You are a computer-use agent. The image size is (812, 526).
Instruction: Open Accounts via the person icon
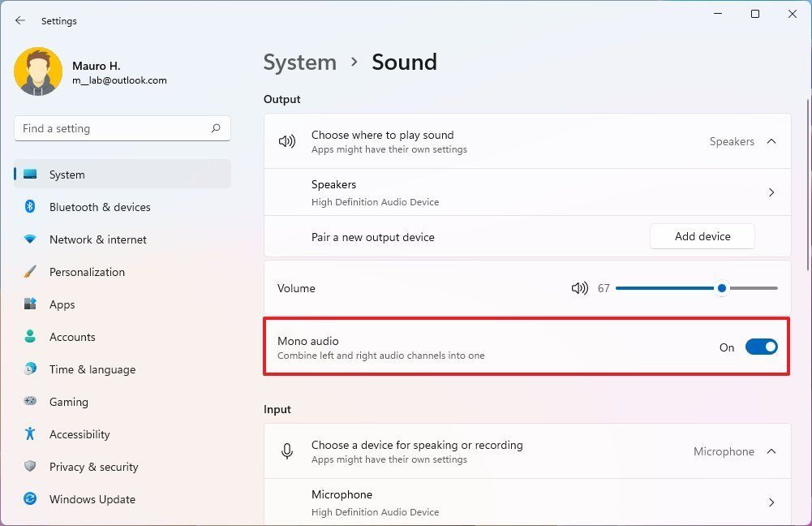click(30, 337)
